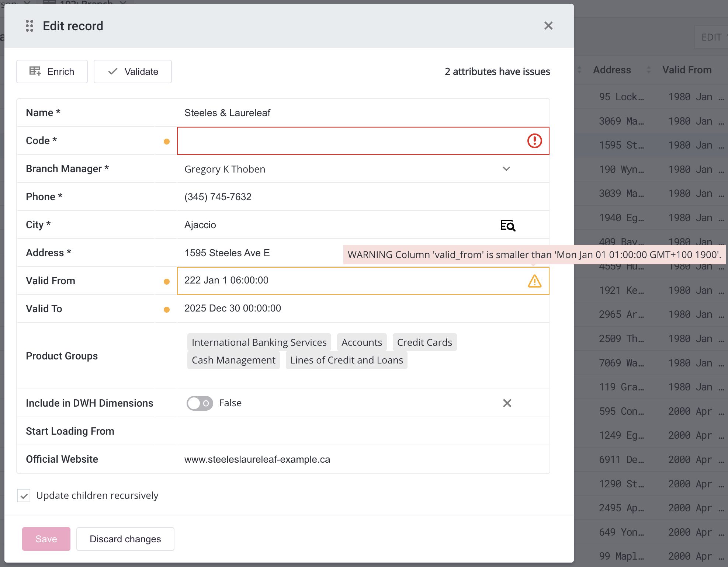Screen dimensions: 728x567
Task: Click the 1921 Ke... address cell
Action: [x=621, y=290]
